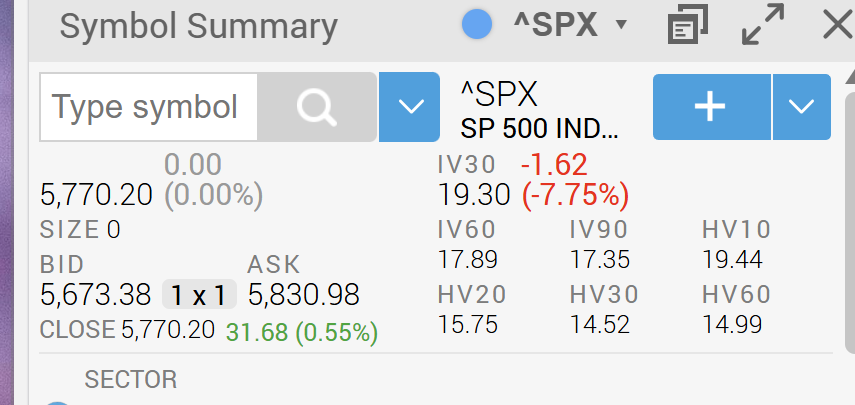Click the IV30 value 19.30
855x405 pixels.
tap(474, 195)
